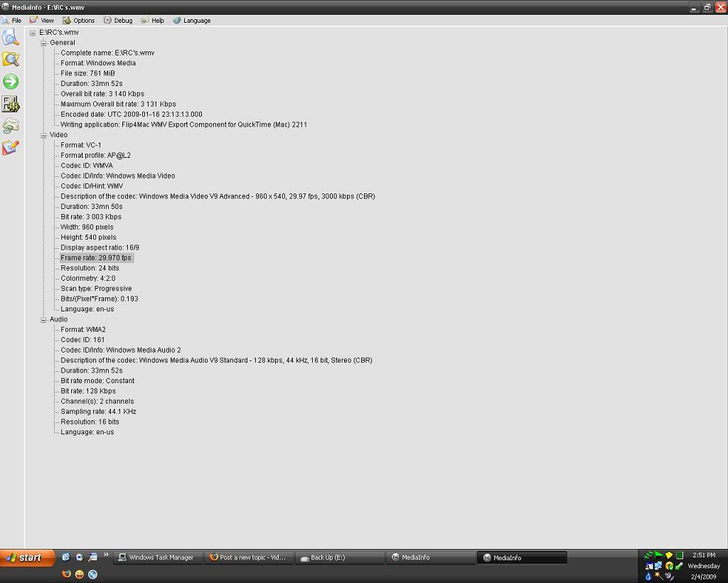Select the 'Codec ID/Hint: WMV' row

[92, 186]
